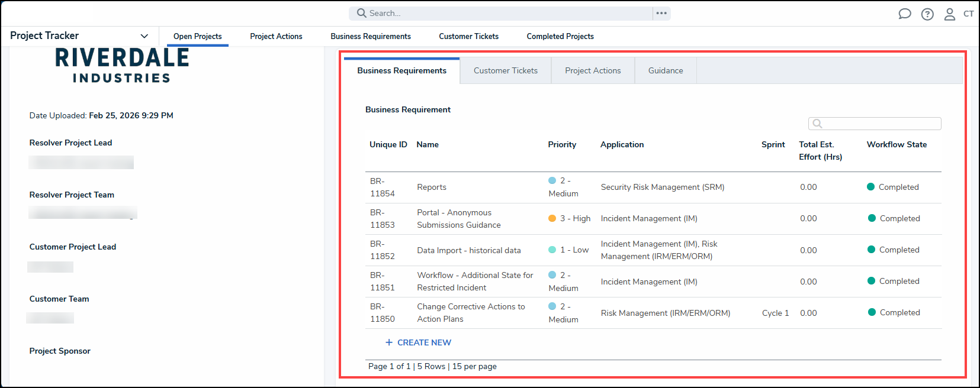Image resolution: width=980 pixels, height=388 pixels.
Task: Click the Business Requirement table search field
Action: point(880,124)
